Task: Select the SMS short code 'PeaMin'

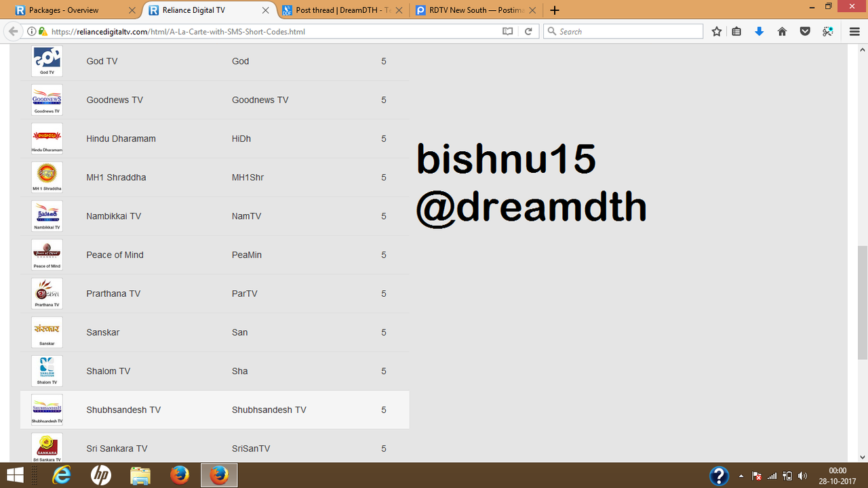Action: [x=247, y=255]
